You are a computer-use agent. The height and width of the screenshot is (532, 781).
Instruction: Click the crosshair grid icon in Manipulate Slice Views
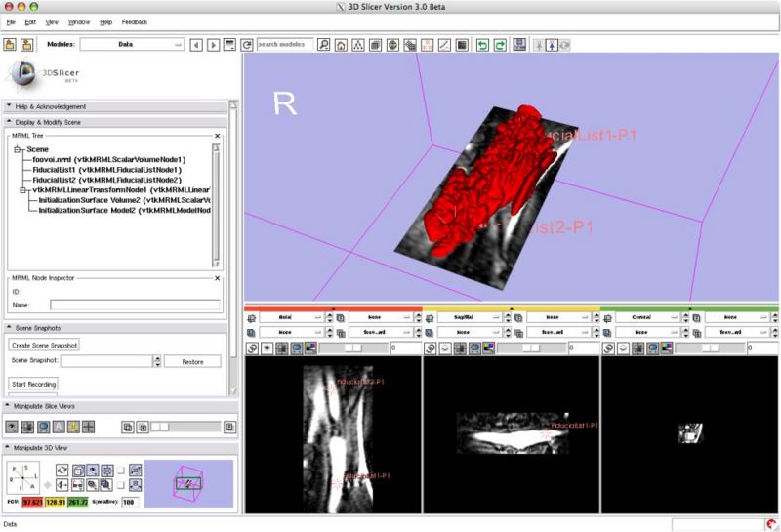[88, 427]
